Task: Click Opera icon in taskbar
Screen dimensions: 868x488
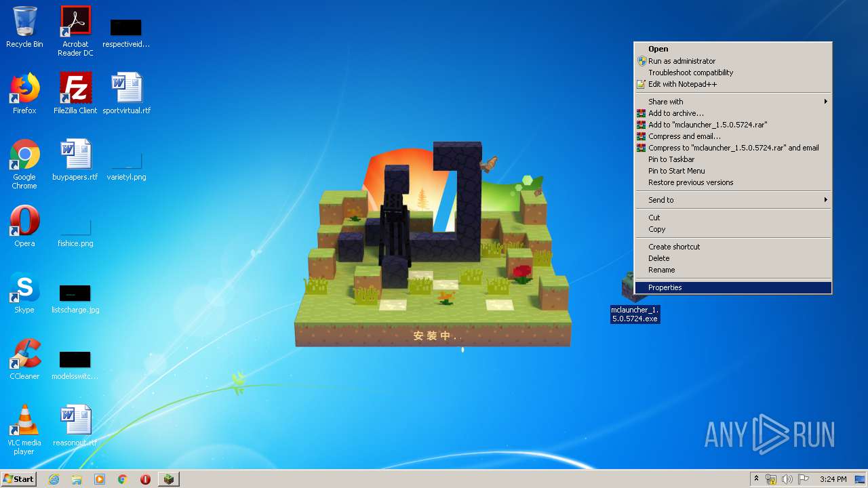Action: click(x=145, y=479)
